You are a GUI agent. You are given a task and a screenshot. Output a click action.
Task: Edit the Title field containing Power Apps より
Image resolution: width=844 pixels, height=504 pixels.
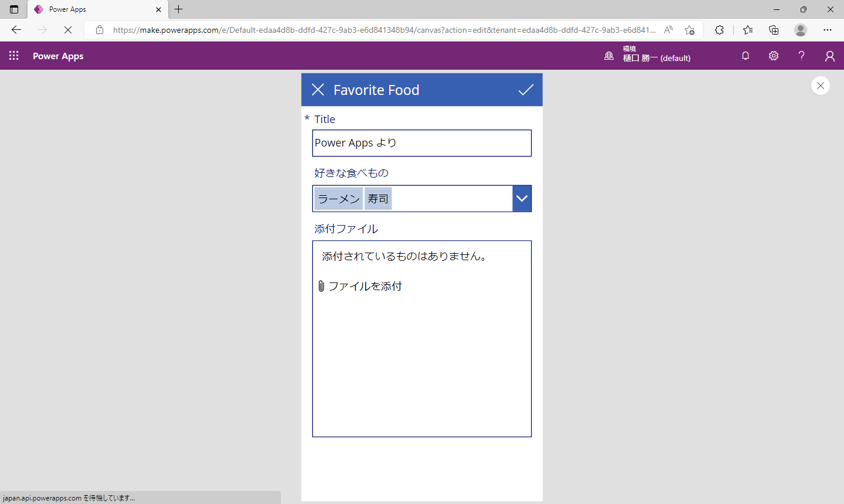422,143
